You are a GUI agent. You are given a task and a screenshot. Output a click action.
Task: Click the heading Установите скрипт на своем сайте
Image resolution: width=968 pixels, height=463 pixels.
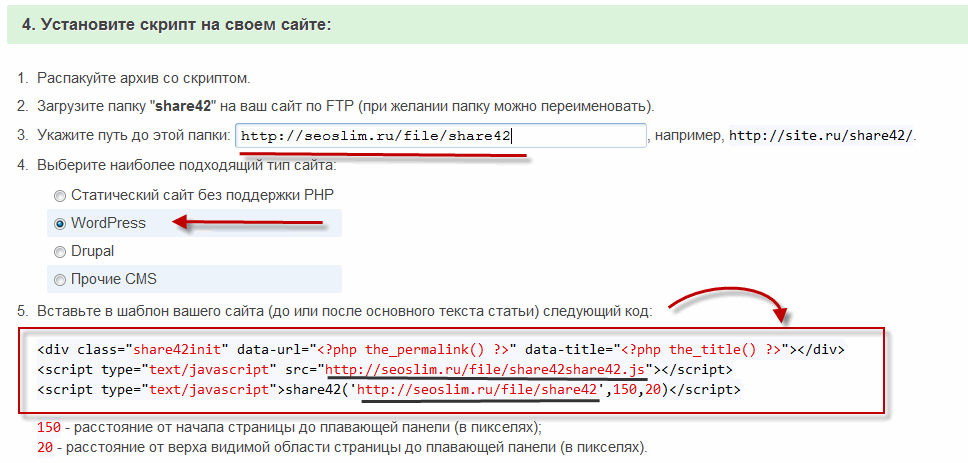tap(175, 24)
